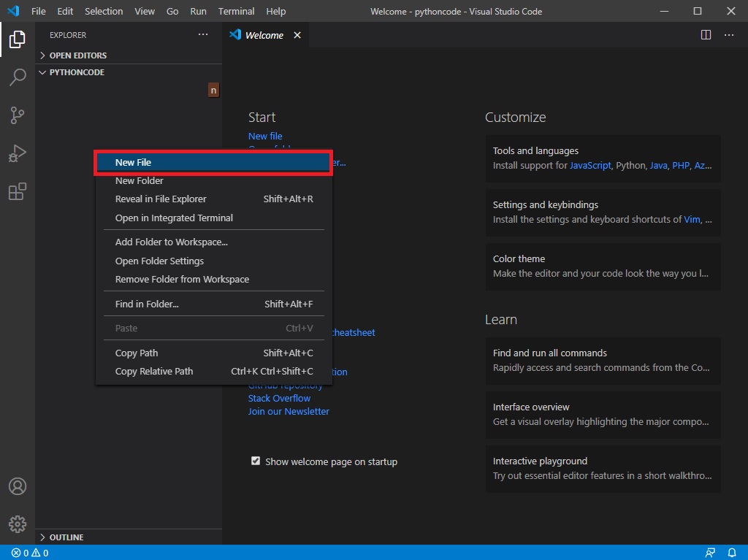Open the Stack Overflow link
The height and width of the screenshot is (560, 748).
(x=279, y=399)
